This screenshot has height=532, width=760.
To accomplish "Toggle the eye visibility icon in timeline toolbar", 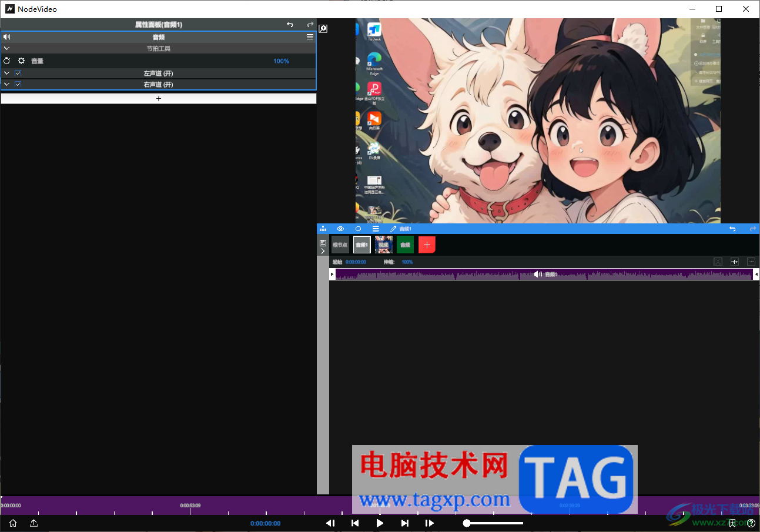I will pyautogui.click(x=340, y=229).
